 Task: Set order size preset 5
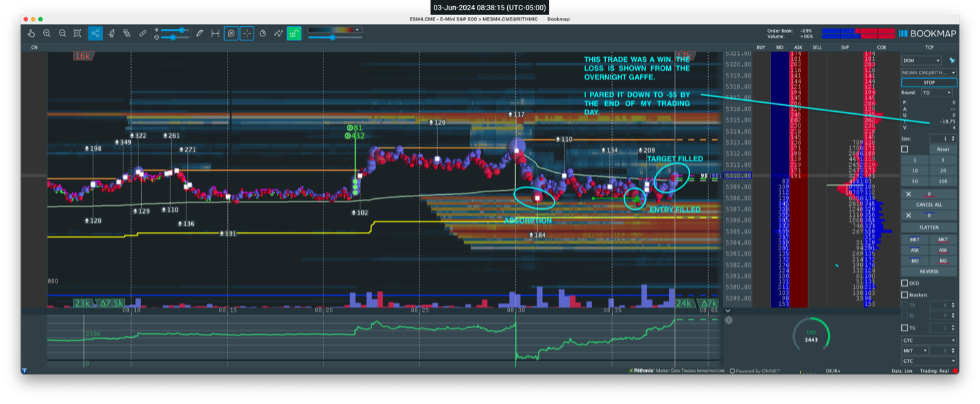point(943,160)
